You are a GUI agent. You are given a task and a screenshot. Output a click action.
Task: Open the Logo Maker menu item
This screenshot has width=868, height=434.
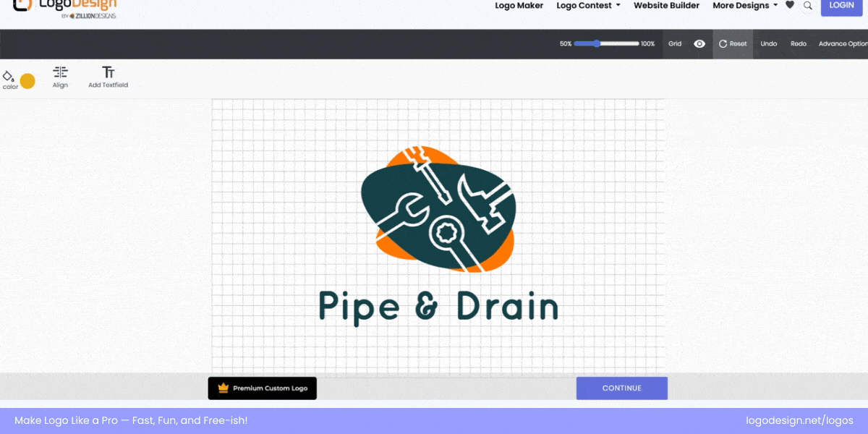pyautogui.click(x=519, y=6)
